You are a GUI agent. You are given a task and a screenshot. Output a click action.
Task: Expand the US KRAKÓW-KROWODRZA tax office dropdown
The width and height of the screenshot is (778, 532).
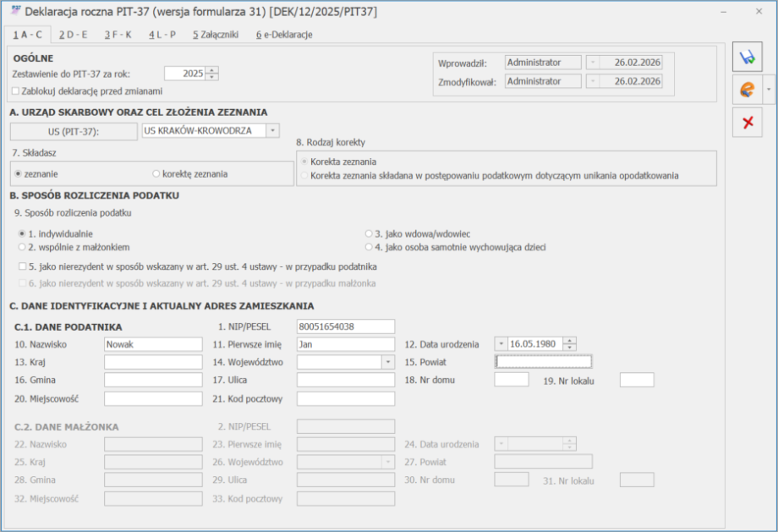272,130
